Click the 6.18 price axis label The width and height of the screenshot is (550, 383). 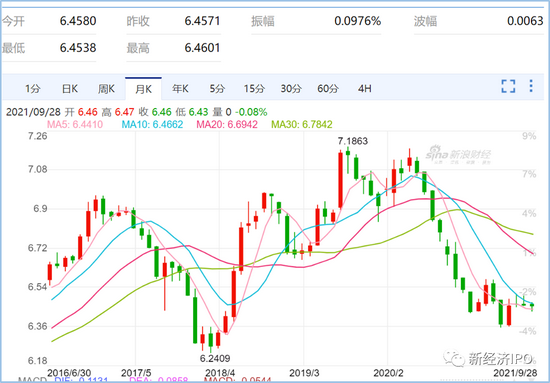pos(38,361)
